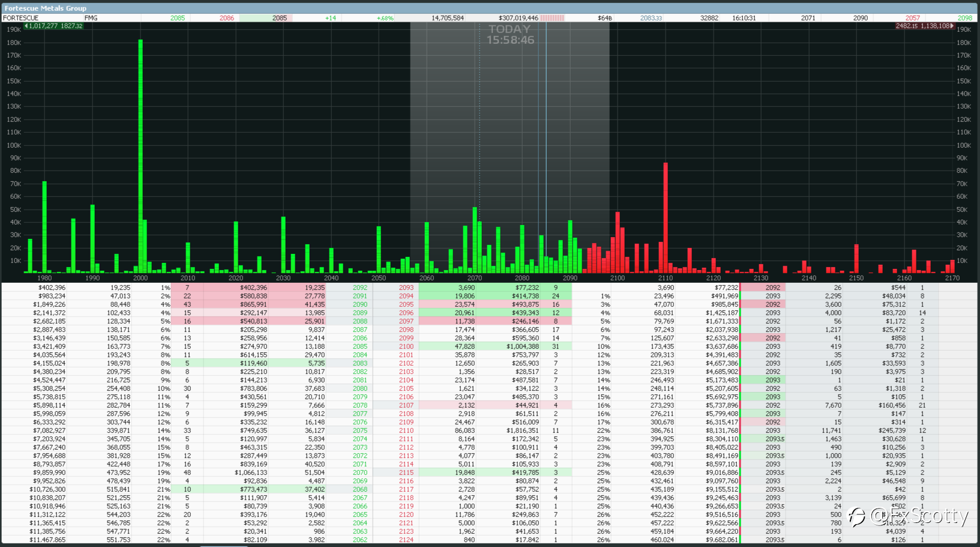Click the cumulative ask value $9,682,061
This screenshot has width=980, height=547.
tap(722, 540)
